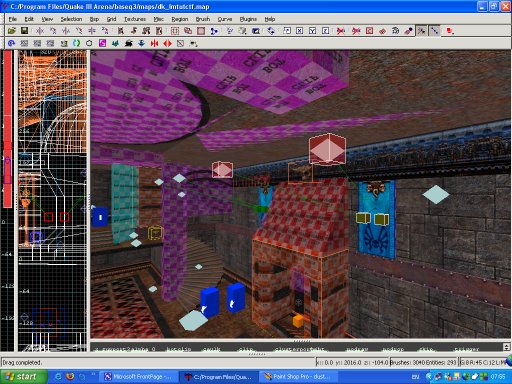Enable the free scale tool

pos(287,31)
